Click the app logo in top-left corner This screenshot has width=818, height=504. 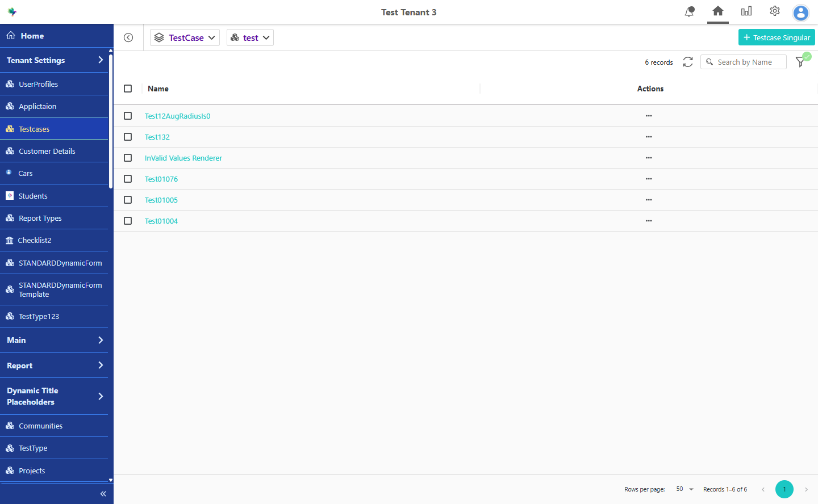(x=12, y=12)
